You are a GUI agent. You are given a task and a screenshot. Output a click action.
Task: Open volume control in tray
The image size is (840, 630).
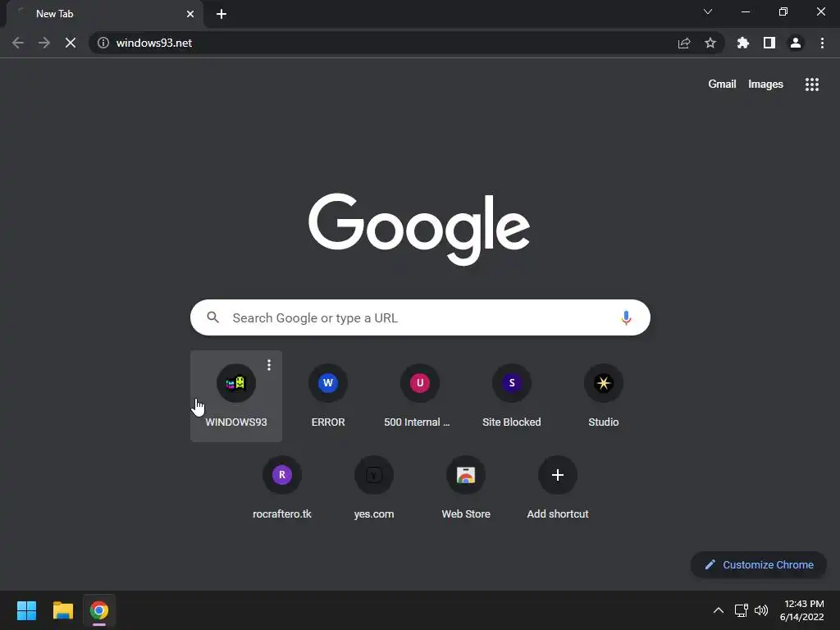click(760, 610)
